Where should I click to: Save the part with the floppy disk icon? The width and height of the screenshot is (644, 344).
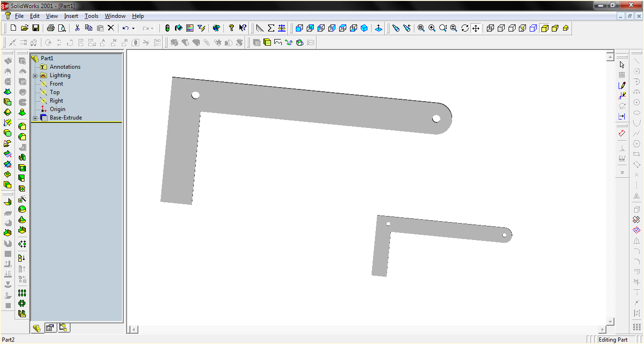36,28
